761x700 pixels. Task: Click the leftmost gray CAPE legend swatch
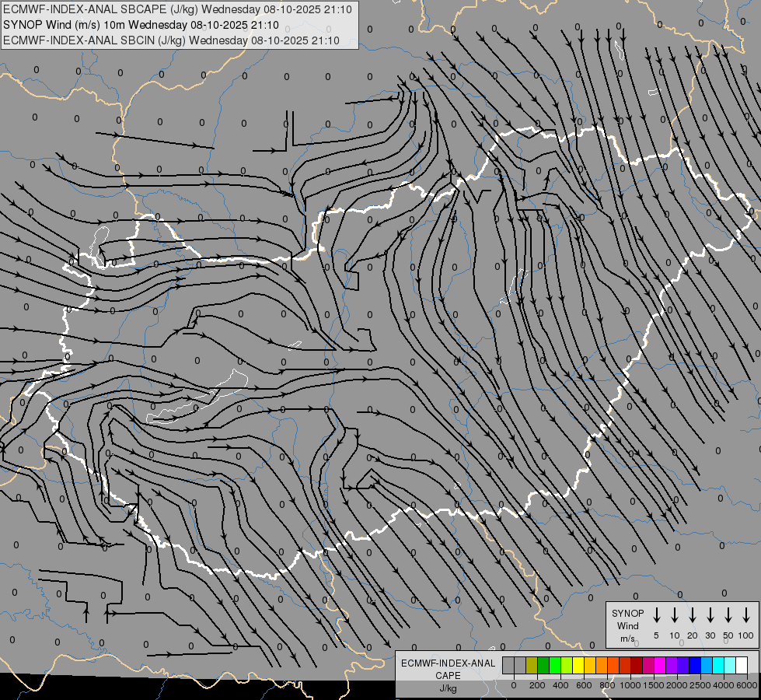coord(508,666)
